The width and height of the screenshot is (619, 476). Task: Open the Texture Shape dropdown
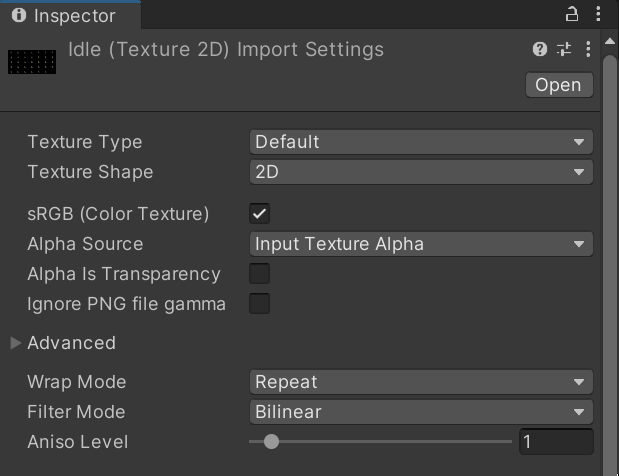420,172
